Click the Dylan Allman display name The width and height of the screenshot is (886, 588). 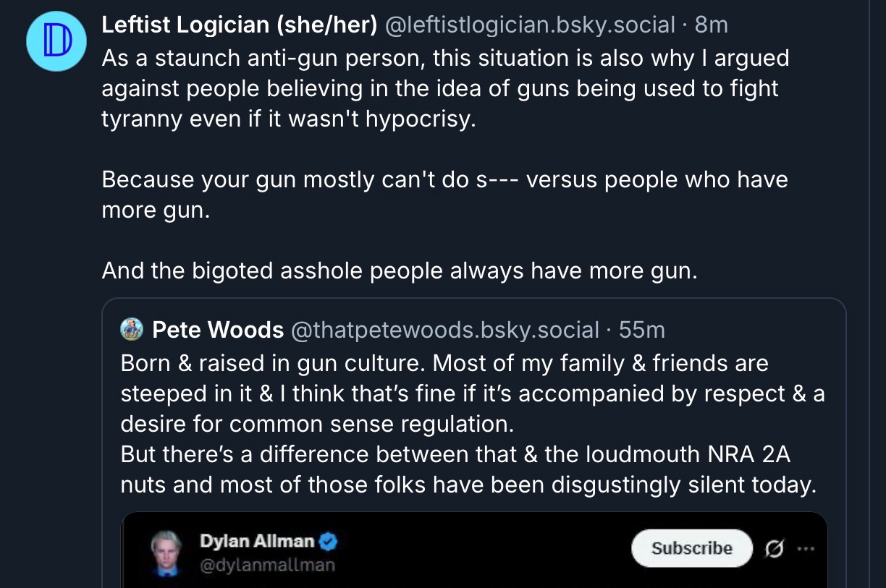257,541
